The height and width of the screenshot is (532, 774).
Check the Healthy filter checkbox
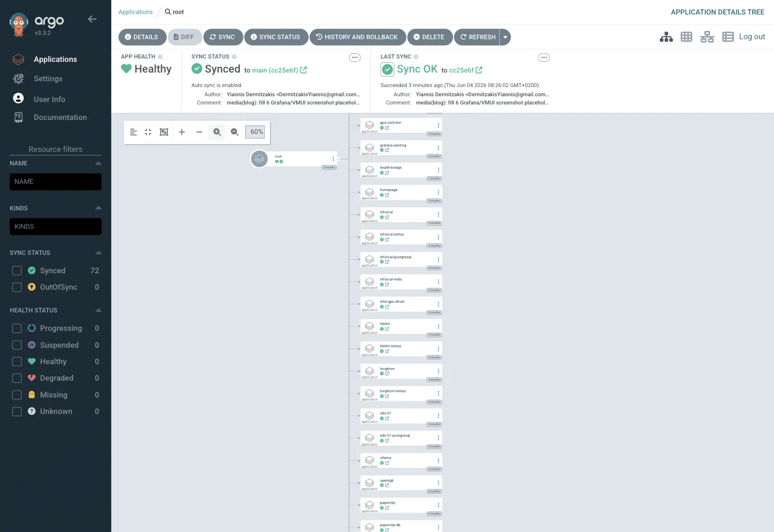[17, 362]
